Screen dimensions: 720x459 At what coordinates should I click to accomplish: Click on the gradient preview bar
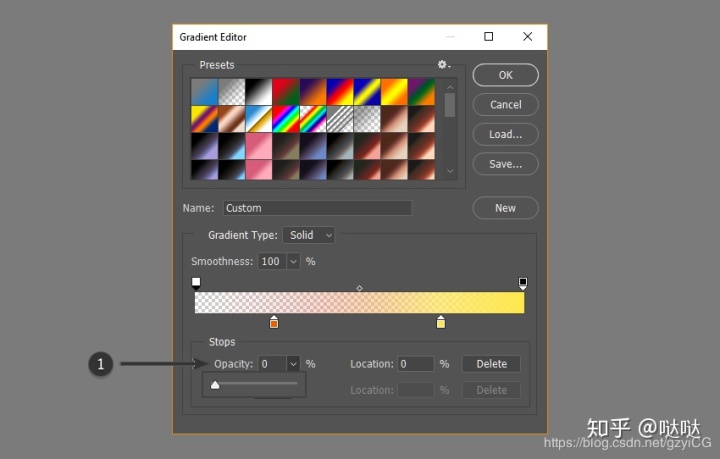click(360, 302)
